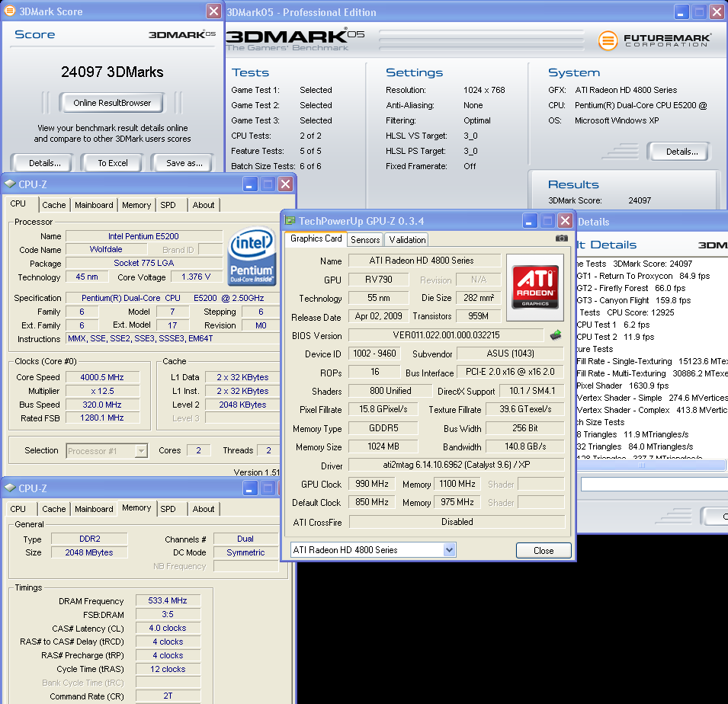Select the Graphics Card tab in GPU-Z

pos(316,238)
